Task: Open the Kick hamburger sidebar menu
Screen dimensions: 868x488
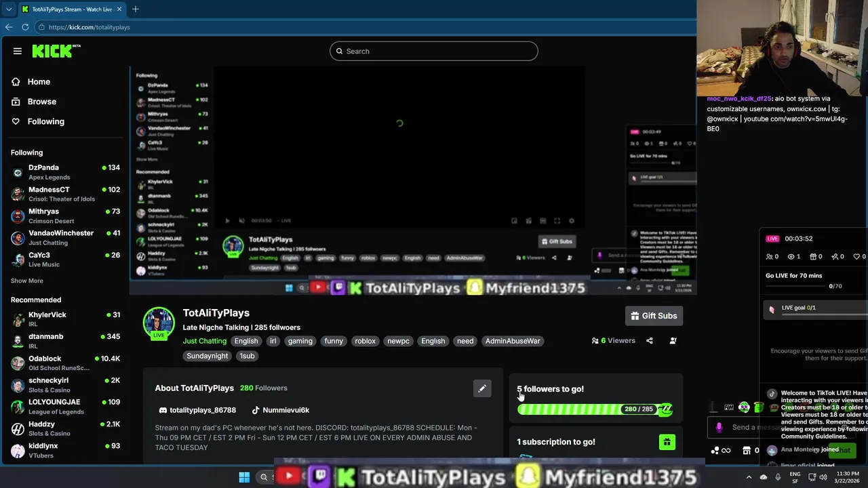Action: [x=18, y=51]
